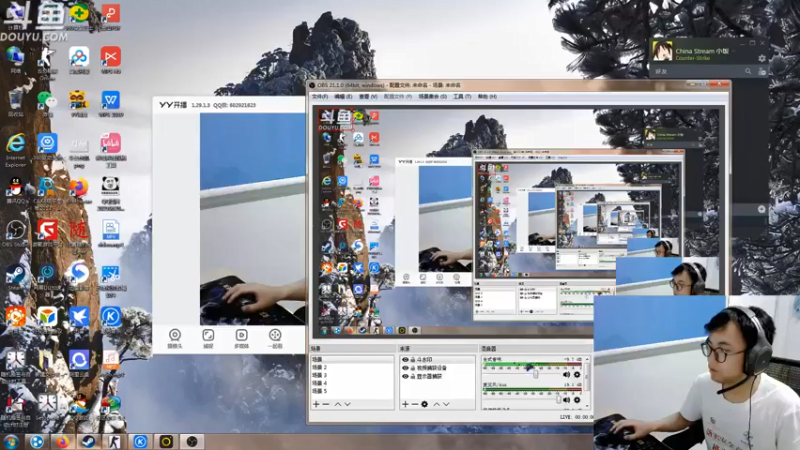Open the 腾讯QQ penguin desktop icon

coord(16,190)
